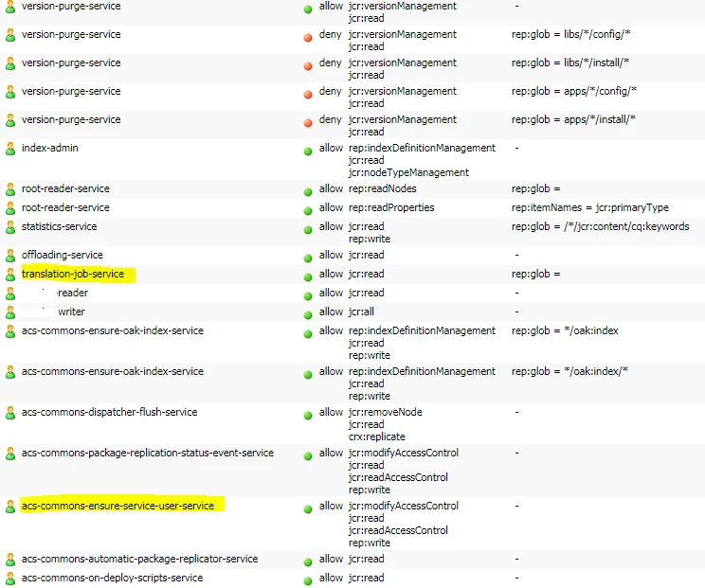Select the highlighted translation-job-service name
The image size is (705, 588).
click(73, 274)
